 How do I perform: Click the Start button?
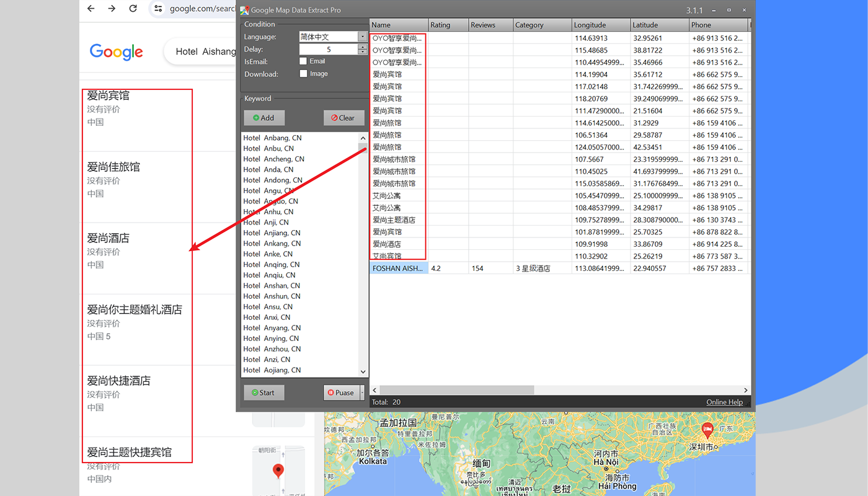point(264,392)
